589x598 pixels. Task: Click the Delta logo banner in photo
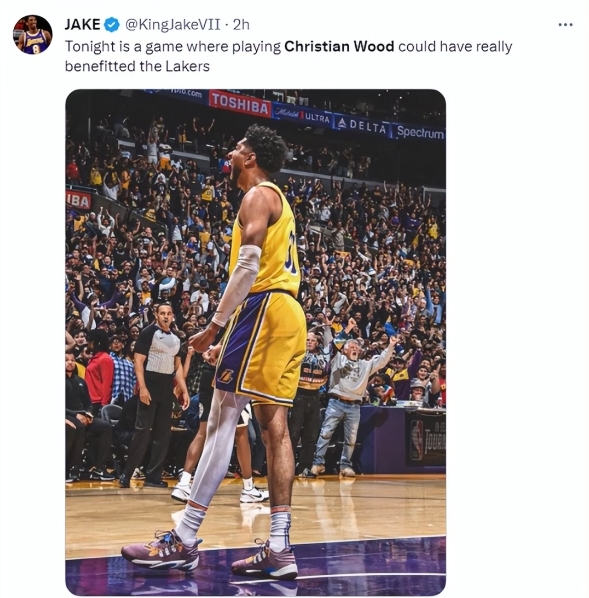pyautogui.click(x=363, y=126)
